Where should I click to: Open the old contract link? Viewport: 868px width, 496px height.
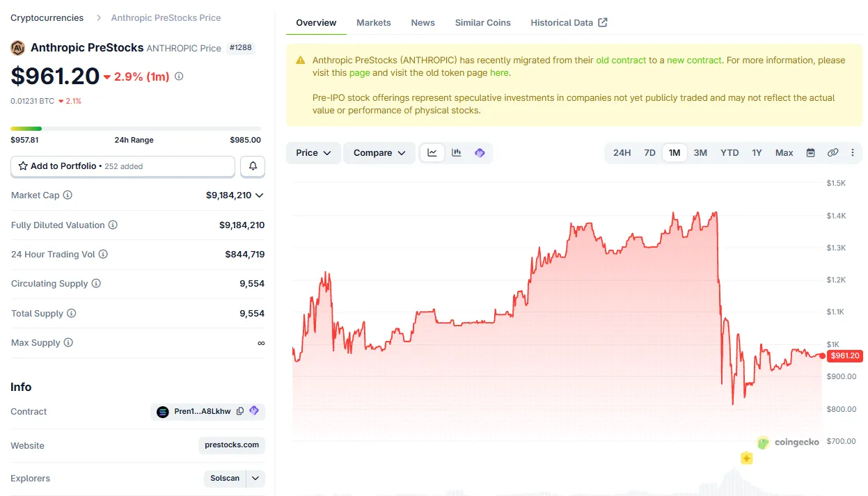(x=621, y=61)
